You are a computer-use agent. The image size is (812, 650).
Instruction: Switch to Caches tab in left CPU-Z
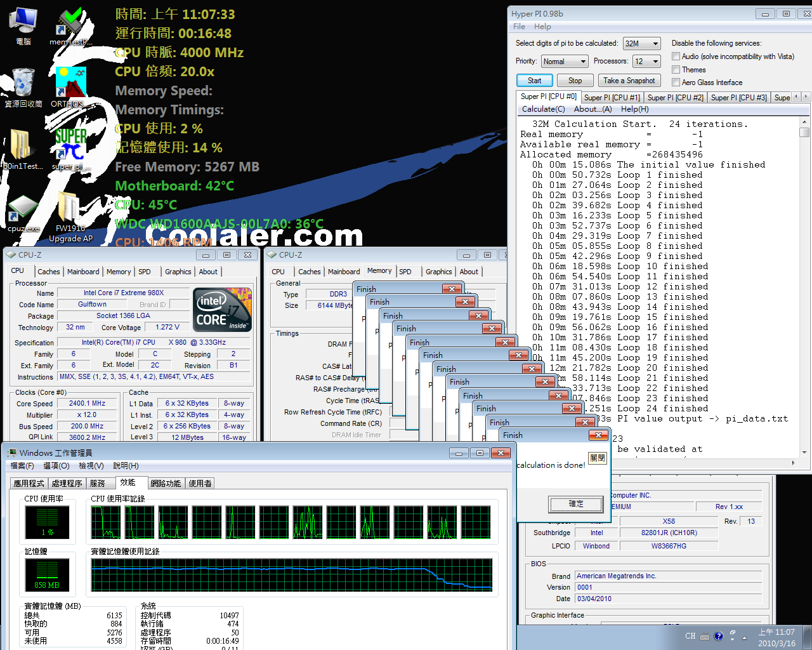(x=49, y=272)
